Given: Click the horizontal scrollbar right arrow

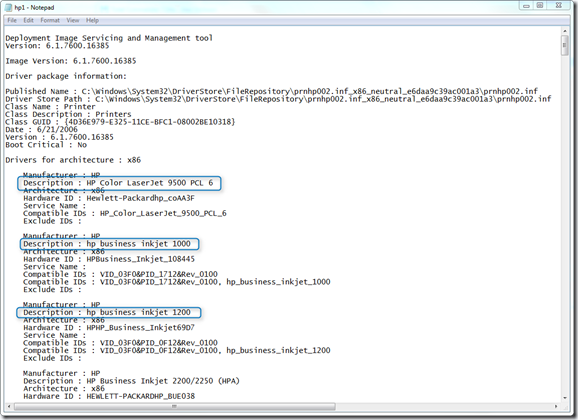Looking at the screenshot, I should tap(556, 406).
